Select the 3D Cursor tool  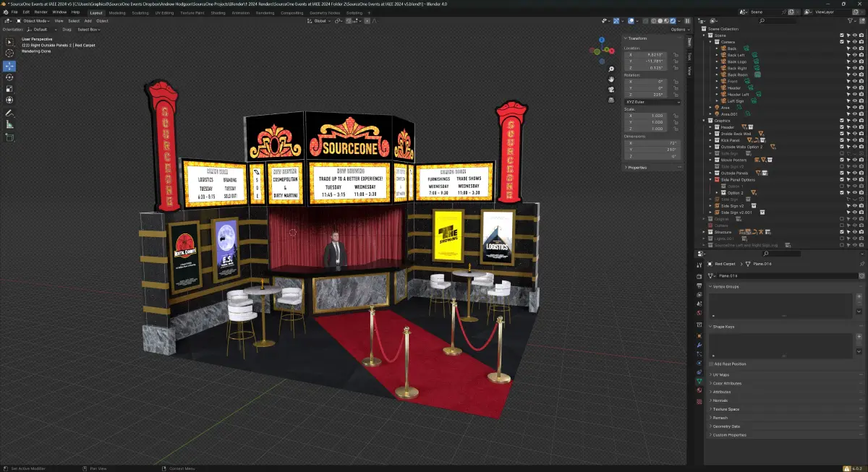point(9,53)
